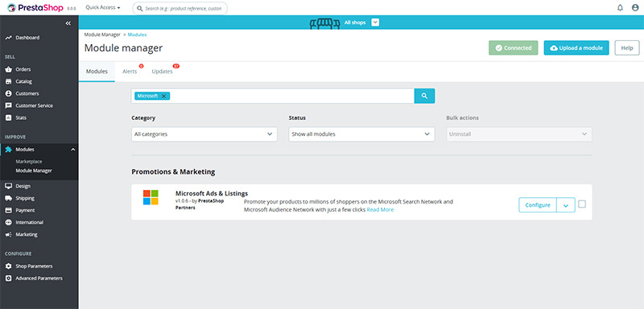This screenshot has width=644, height=309.
Task: Click the Module Manager breadcrumb
Action: [102, 35]
